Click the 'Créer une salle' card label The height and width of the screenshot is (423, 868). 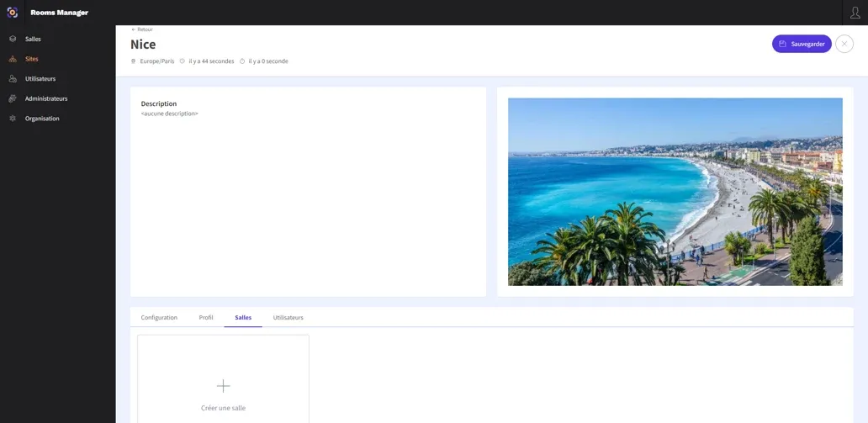click(223, 408)
